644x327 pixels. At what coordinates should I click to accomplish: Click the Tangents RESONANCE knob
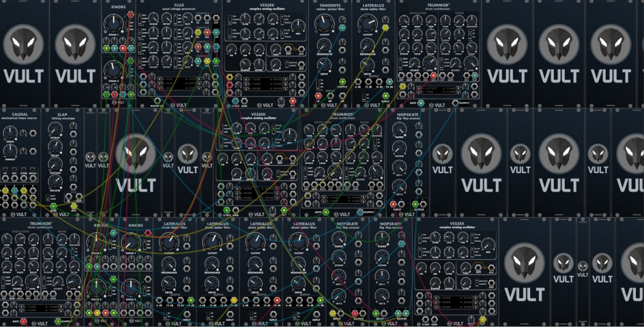coord(324,45)
